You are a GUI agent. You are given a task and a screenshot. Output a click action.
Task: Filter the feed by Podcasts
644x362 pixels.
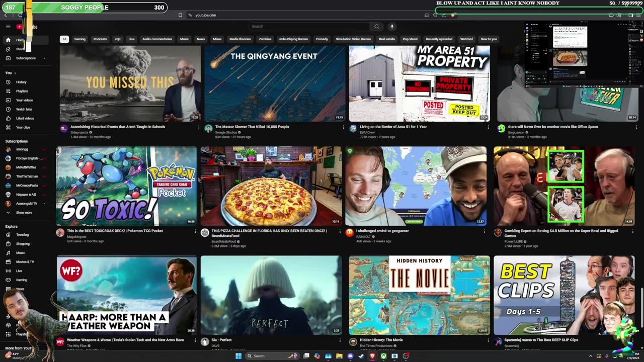tap(100, 39)
